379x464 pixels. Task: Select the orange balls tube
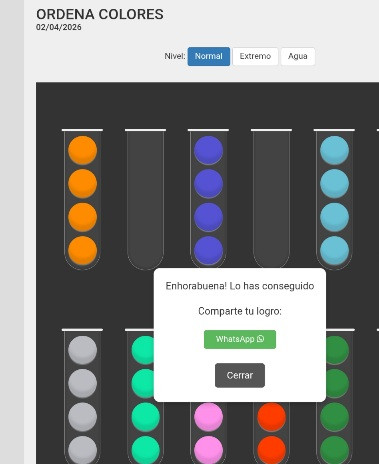click(82, 199)
